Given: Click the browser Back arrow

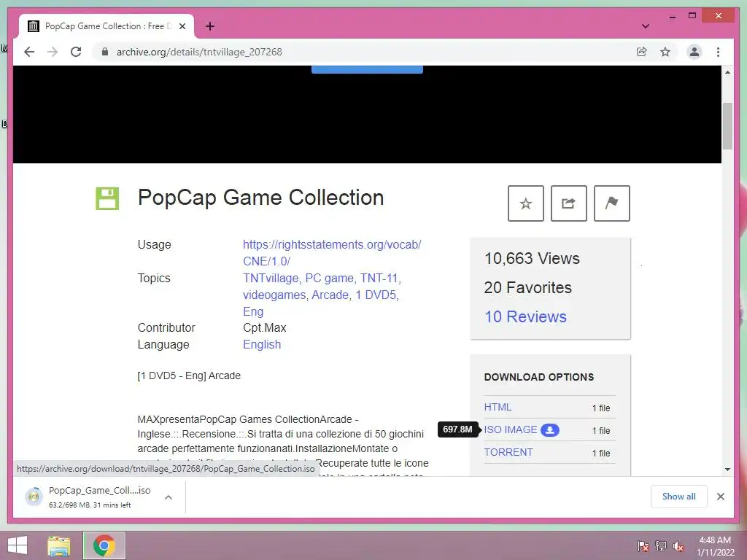Looking at the screenshot, I should pos(29,52).
